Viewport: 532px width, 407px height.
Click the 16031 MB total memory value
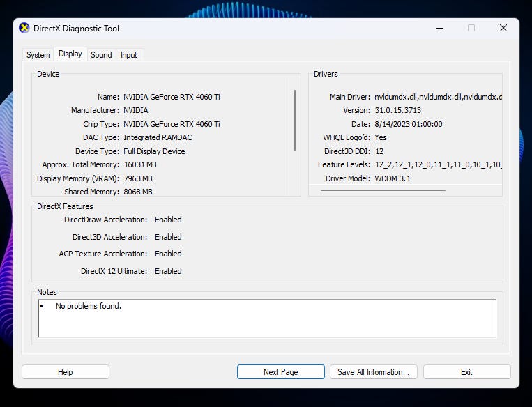[140, 165]
